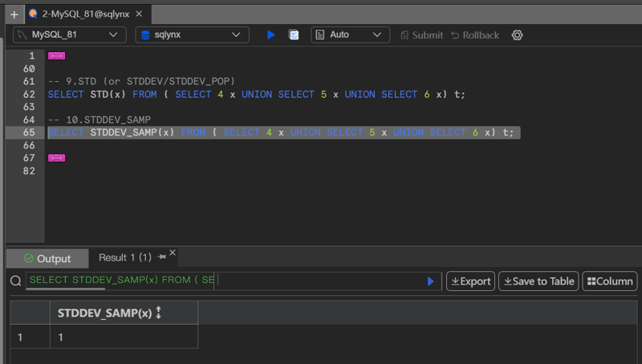Click the result SQL statement input field
Screen dimensions: 642x364
(234, 281)
